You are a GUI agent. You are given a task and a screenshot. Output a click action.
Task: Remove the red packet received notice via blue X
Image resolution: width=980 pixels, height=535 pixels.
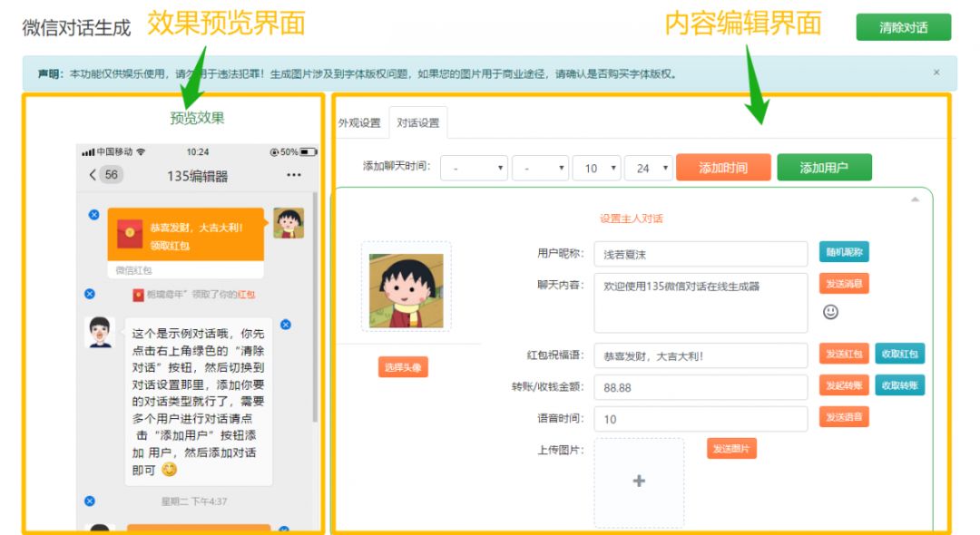[90, 294]
